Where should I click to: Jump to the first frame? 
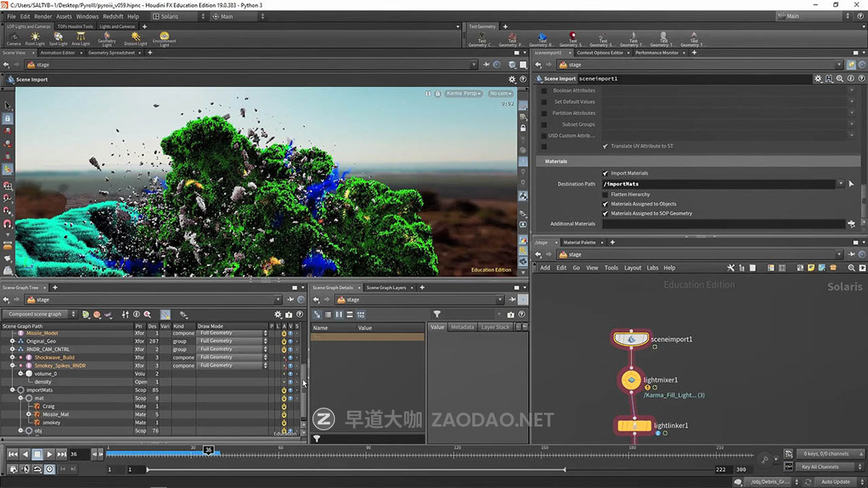click(x=12, y=454)
